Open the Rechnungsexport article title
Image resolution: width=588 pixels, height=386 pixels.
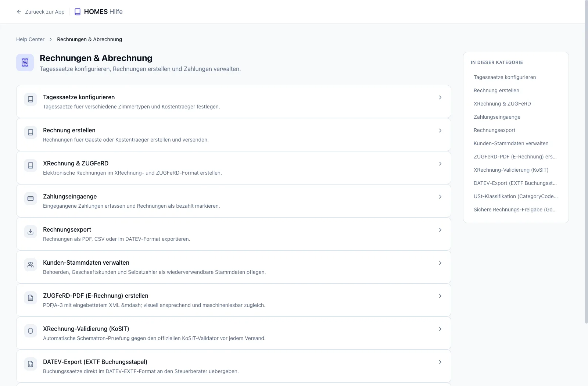point(67,229)
